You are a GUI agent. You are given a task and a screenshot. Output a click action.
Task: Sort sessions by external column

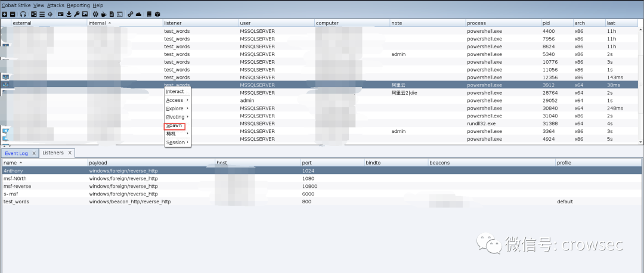(49, 23)
